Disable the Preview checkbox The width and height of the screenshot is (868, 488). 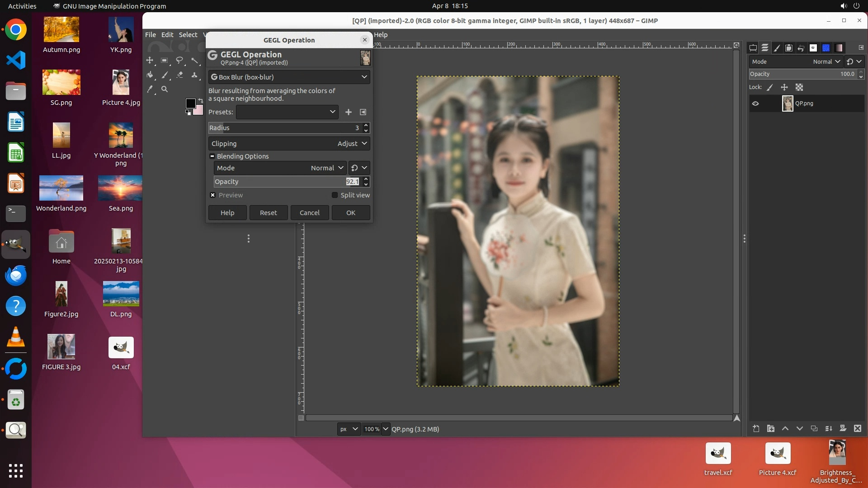[213, 195]
